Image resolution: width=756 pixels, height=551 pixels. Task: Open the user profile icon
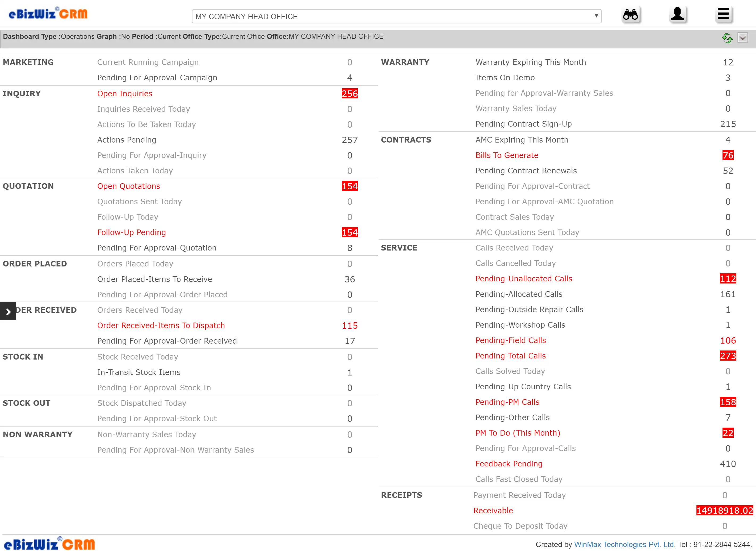677,15
